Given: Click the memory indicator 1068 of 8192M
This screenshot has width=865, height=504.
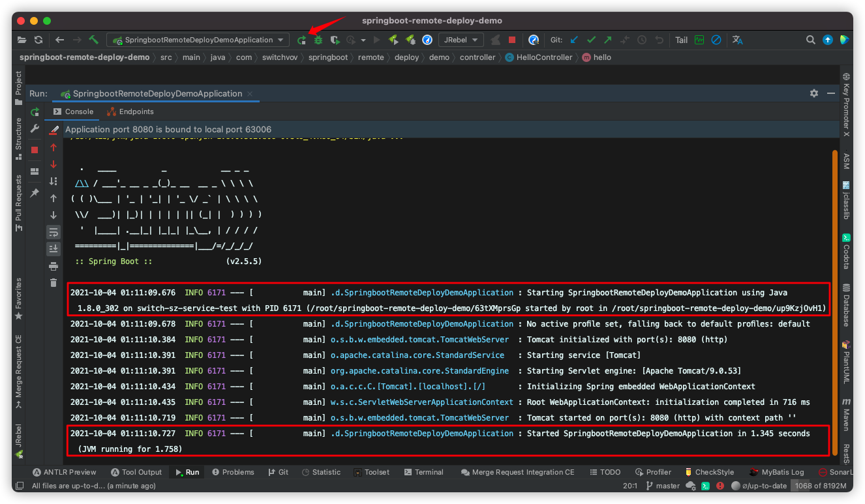Looking at the screenshot, I should [820, 486].
